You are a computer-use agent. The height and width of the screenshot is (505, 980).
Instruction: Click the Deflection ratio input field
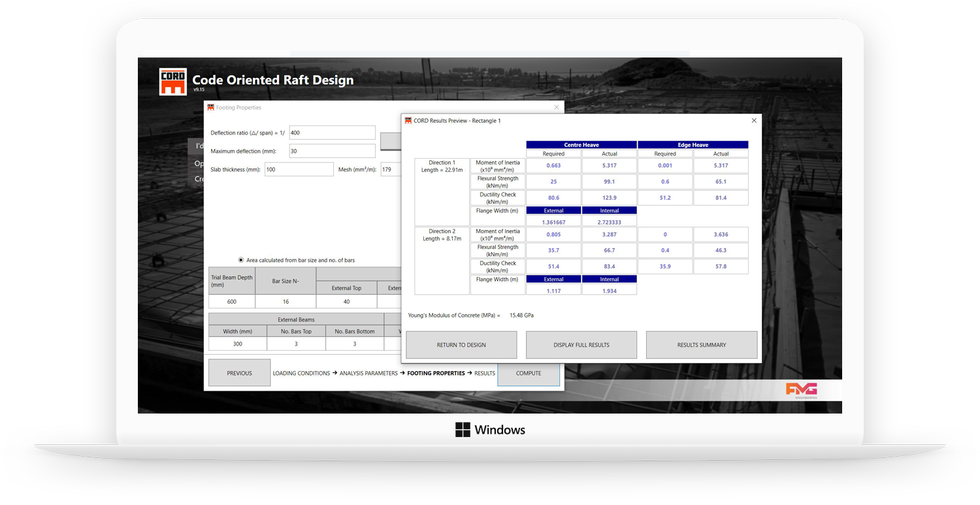click(332, 133)
